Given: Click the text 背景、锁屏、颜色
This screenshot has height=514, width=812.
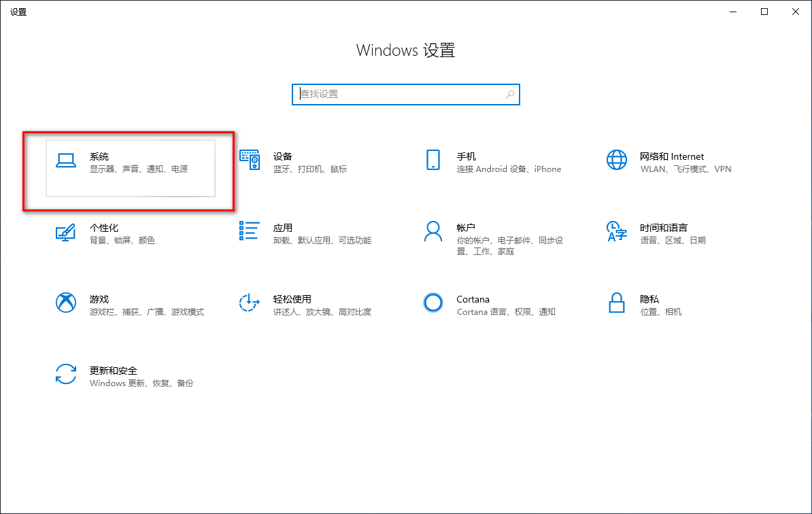Looking at the screenshot, I should tap(122, 240).
